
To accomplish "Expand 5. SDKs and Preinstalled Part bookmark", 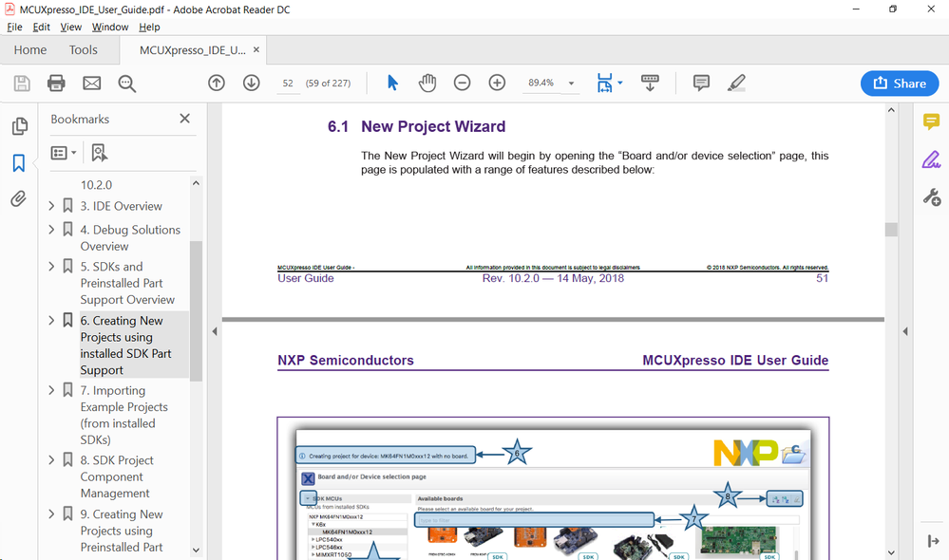I will click(51, 266).
